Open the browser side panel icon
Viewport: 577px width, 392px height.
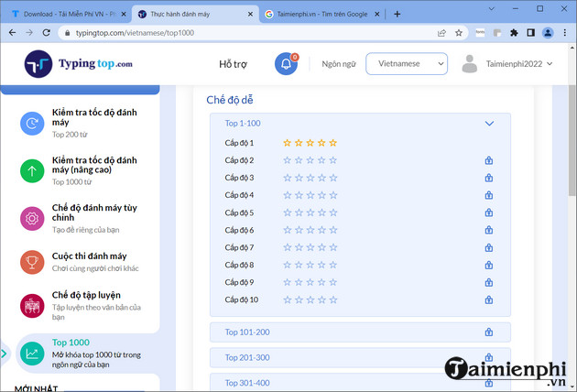530,33
